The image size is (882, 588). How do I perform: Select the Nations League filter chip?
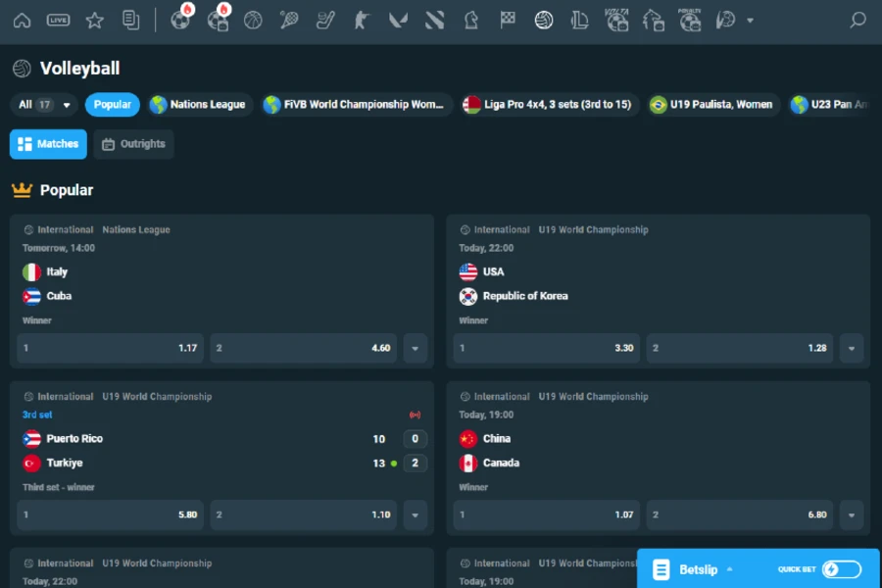click(x=199, y=104)
